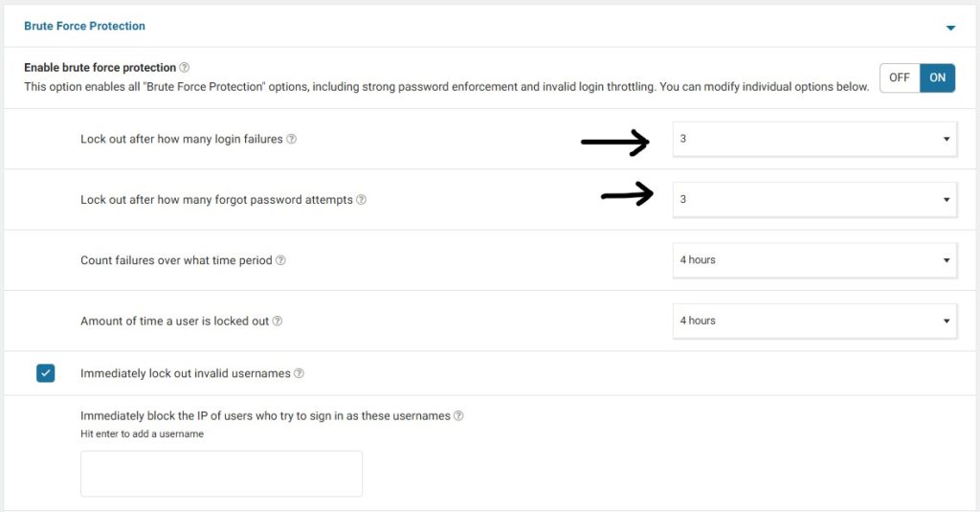
Task: Click the Enable brute force protection label
Action: point(100,68)
